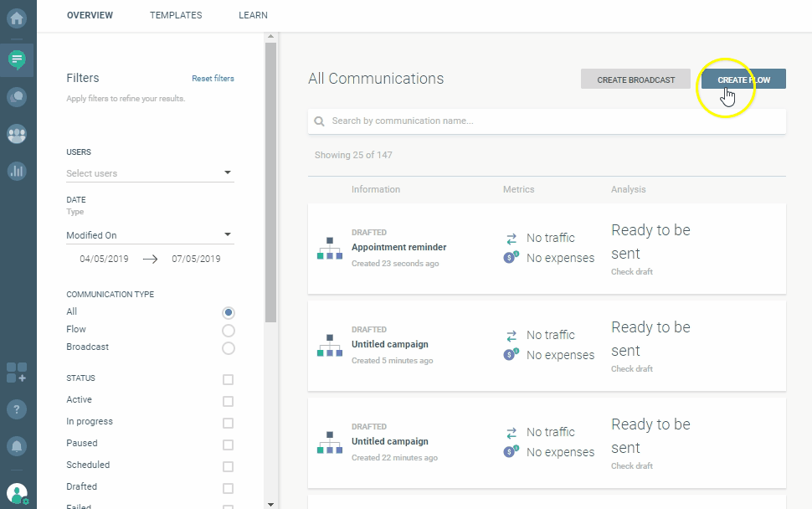The width and height of the screenshot is (812, 509).
Task: Select the Flow communication type radio button
Action: pos(229,330)
